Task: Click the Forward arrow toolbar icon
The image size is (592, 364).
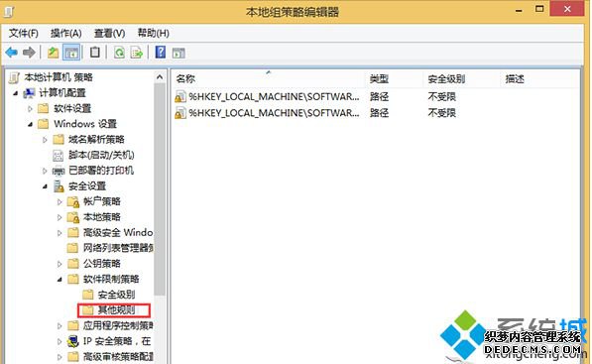Action: [x=29, y=53]
